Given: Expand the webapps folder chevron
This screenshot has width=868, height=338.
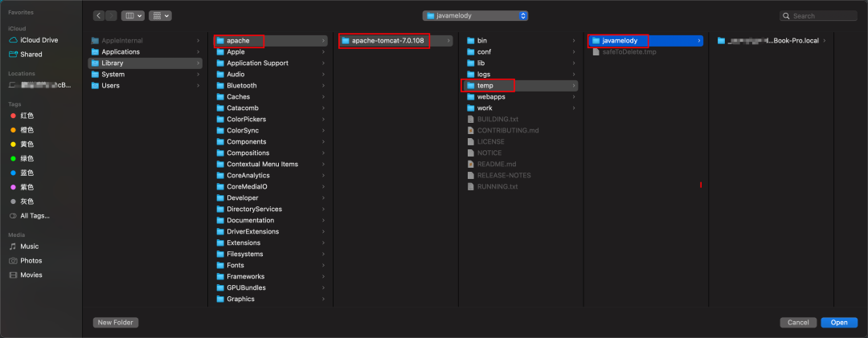Looking at the screenshot, I should [x=574, y=97].
